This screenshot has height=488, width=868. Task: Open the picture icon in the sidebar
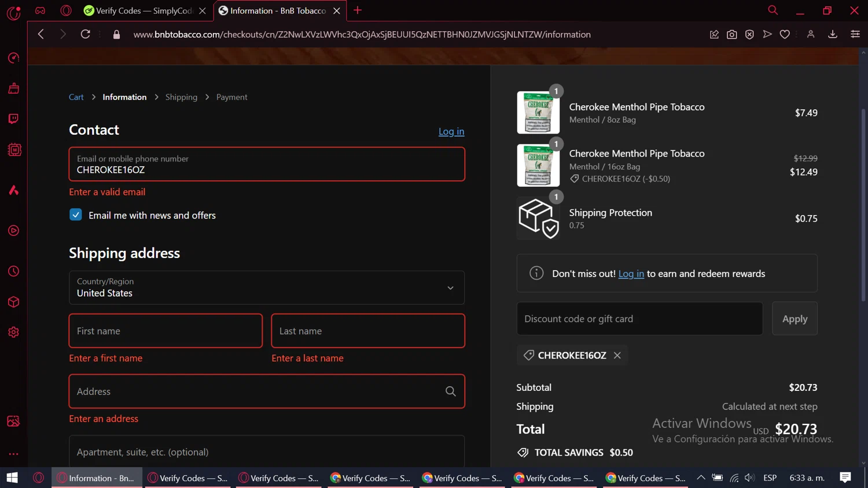13,421
